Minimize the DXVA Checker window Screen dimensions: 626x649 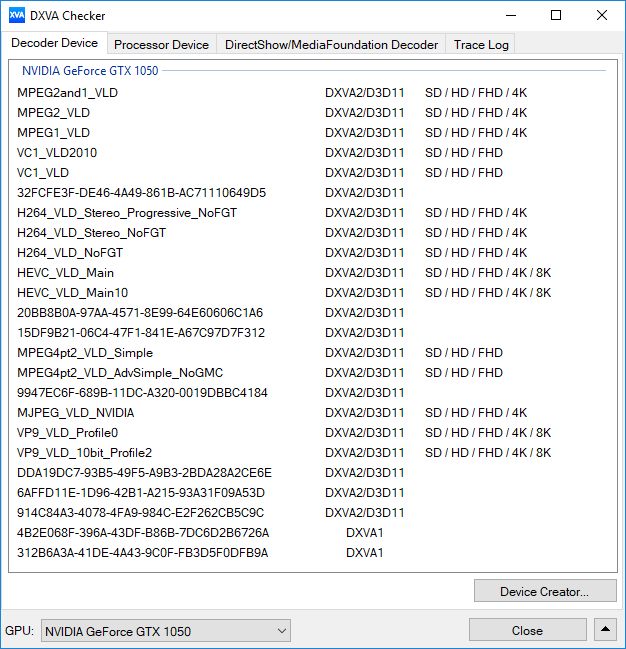click(511, 16)
